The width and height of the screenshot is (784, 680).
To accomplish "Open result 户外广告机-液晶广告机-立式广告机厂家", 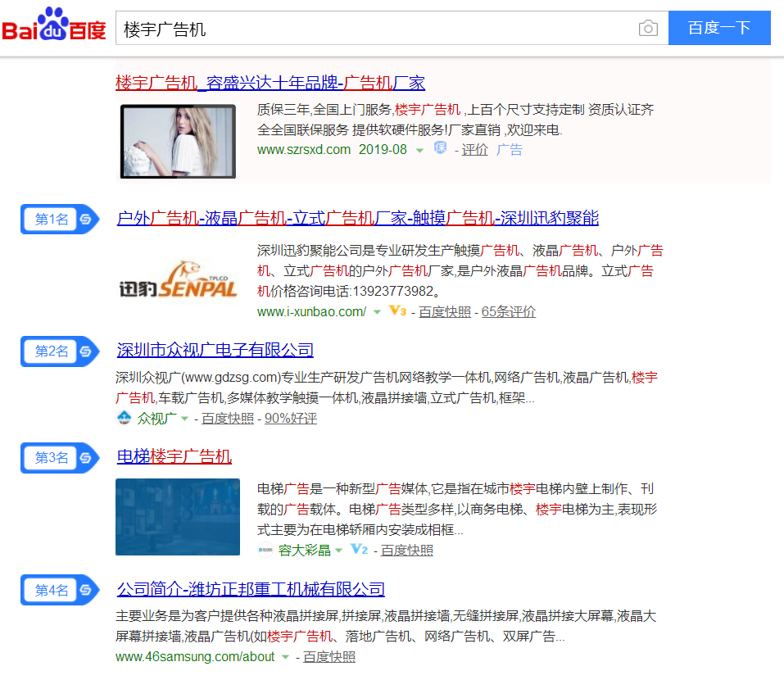I will (357, 218).
